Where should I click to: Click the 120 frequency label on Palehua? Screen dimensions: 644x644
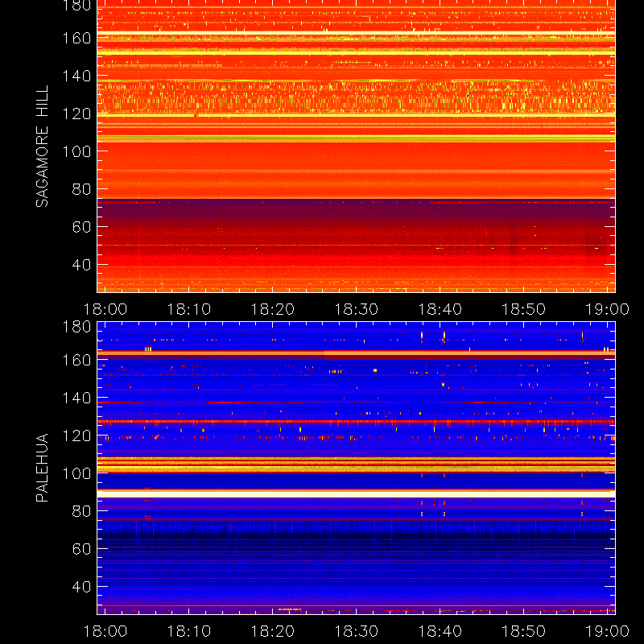point(76,436)
